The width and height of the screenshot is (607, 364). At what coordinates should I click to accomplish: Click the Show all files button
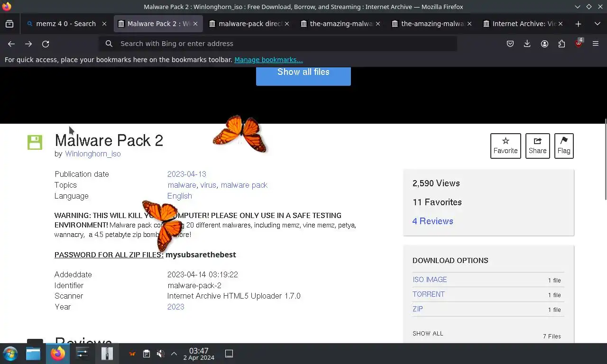303,73
